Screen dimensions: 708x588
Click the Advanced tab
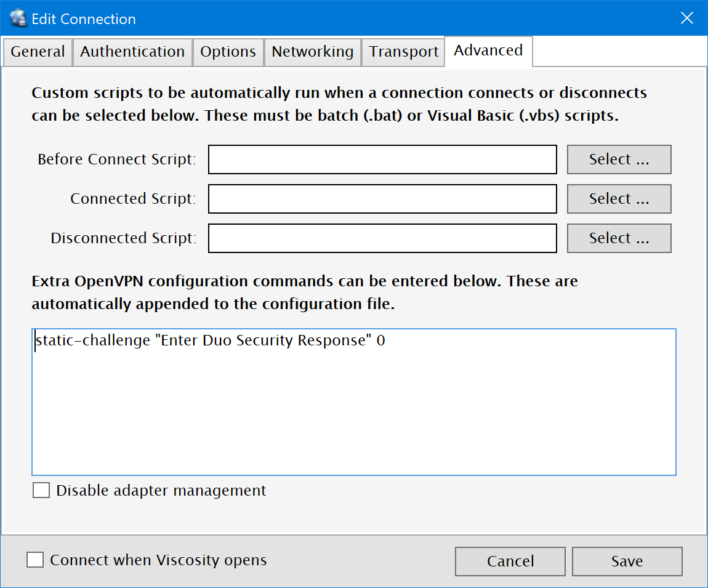(x=488, y=50)
